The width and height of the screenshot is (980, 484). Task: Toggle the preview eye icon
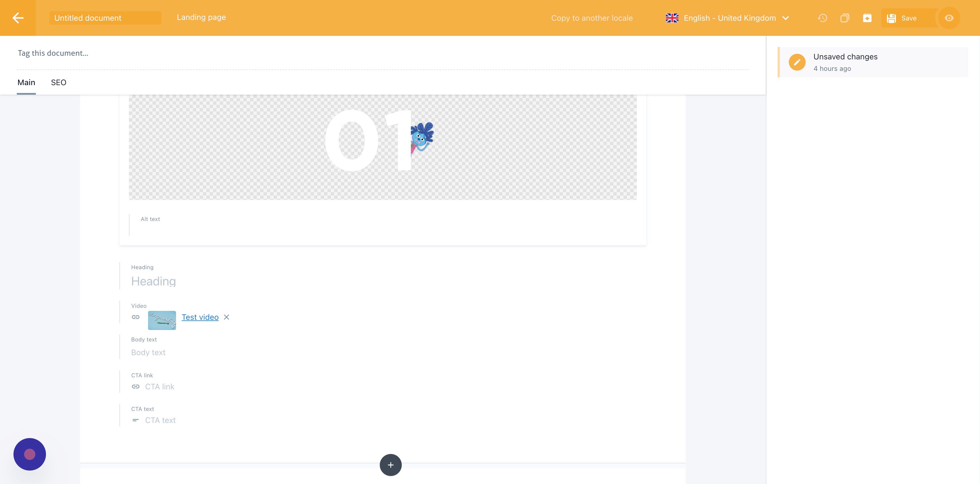949,18
